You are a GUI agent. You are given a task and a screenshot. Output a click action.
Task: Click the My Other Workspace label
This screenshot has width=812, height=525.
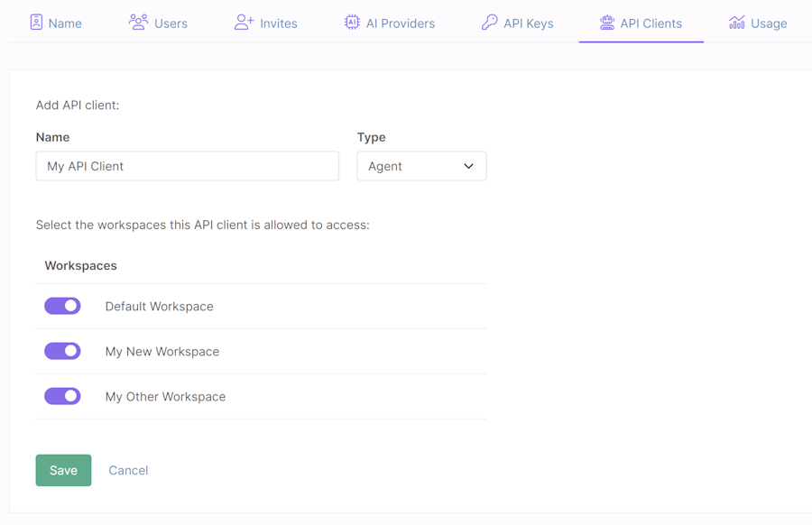[x=166, y=397]
